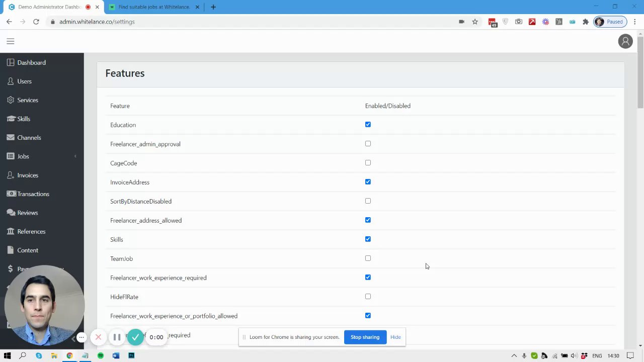Enable the CageCode checkbox
Image resolution: width=644 pixels, height=362 pixels.
coord(368,163)
